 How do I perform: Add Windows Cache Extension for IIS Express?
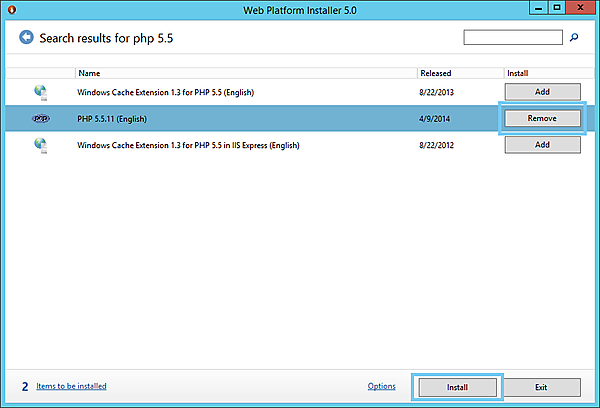542,145
